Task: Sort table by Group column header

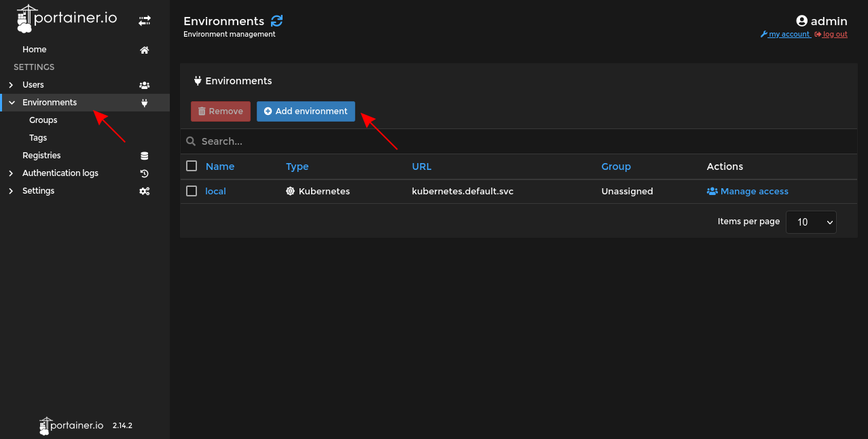Action: 616,166
